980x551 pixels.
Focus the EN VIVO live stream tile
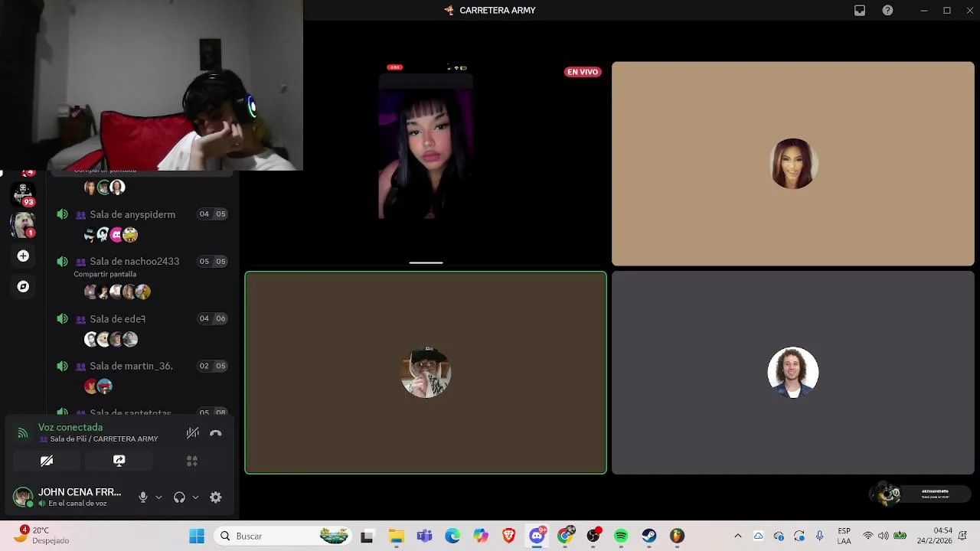(426, 164)
